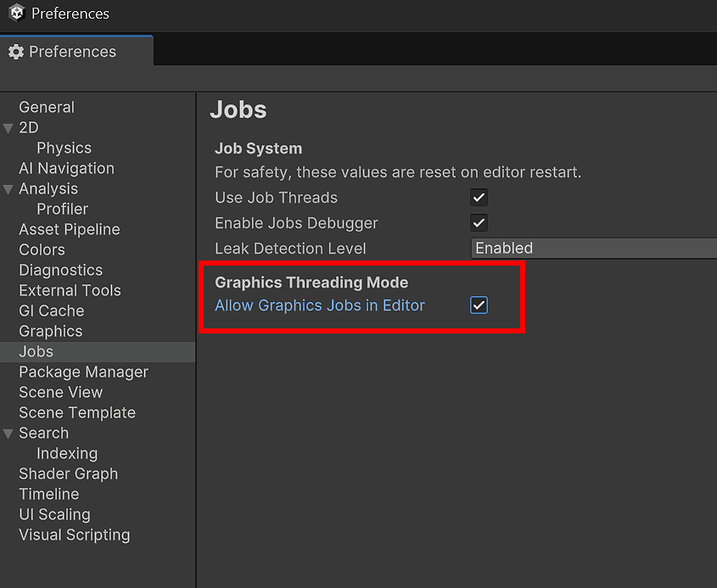Uncheck Allow Graphics Jobs in Editor
This screenshot has height=588, width=717.
click(x=479, y=305)
